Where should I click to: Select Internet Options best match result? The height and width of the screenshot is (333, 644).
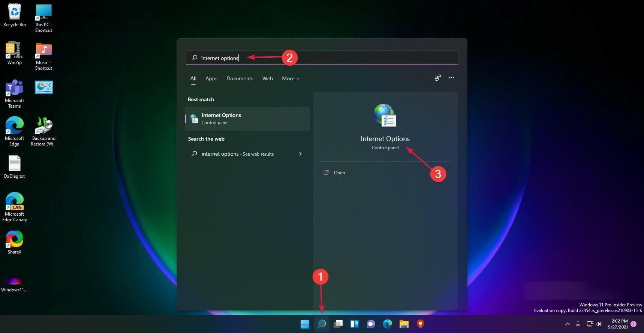(x=247, y=119)
